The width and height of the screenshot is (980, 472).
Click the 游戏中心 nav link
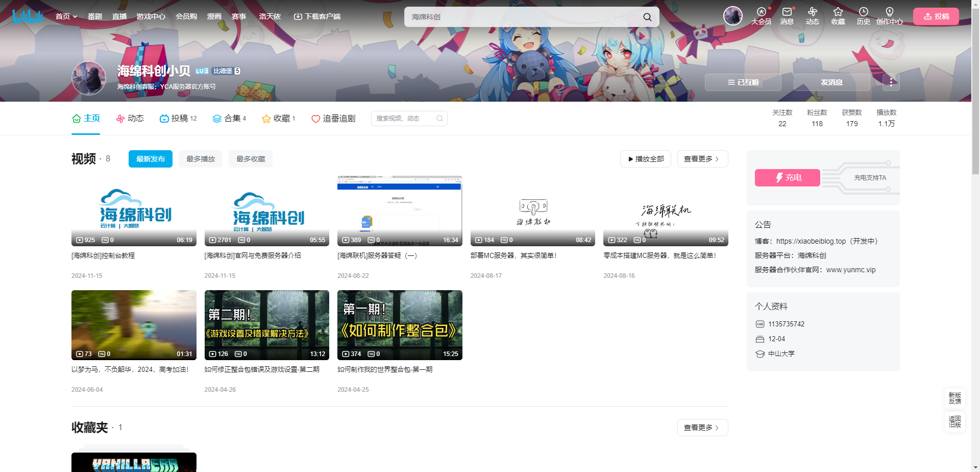(151, 16)
